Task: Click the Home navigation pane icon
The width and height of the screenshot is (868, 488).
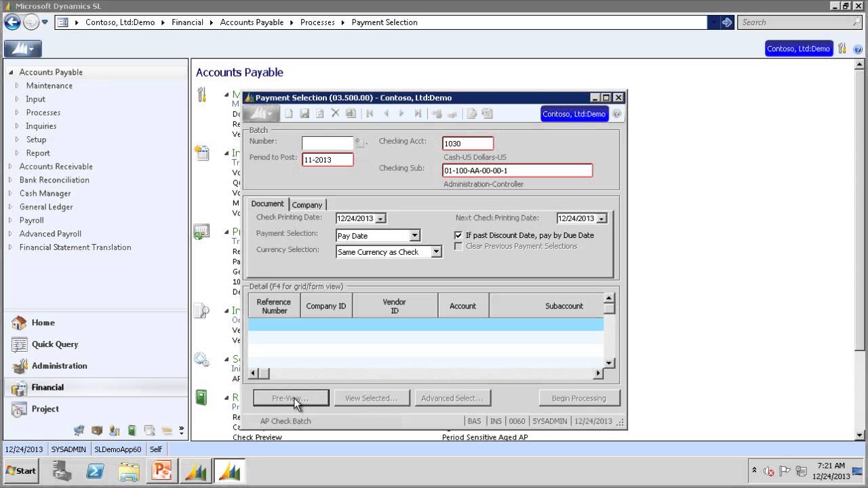Action: 20,323
